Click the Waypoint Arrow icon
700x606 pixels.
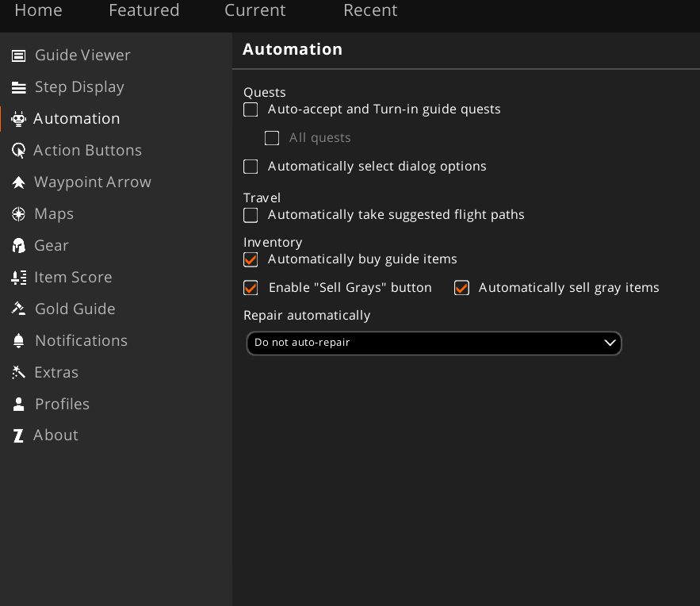point(18,182)
